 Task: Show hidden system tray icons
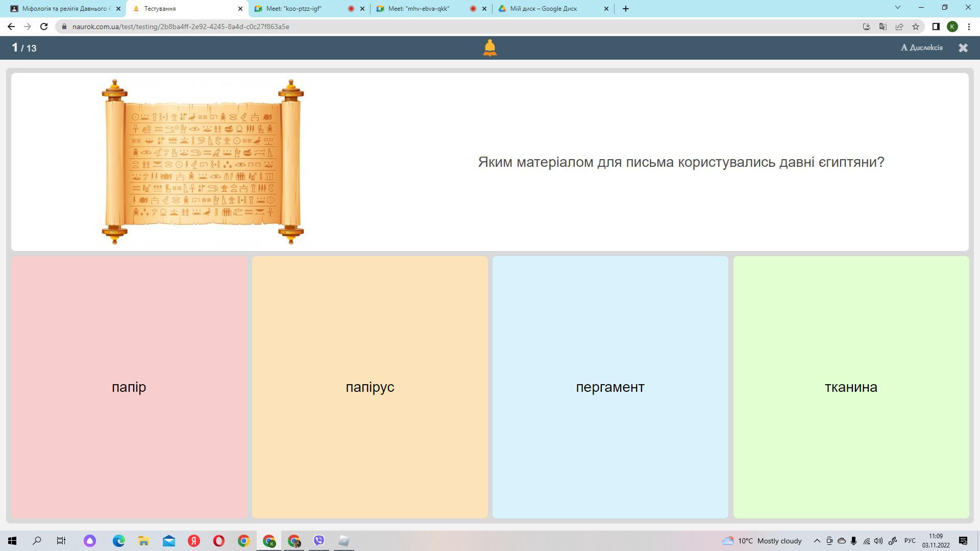[817, 541]
